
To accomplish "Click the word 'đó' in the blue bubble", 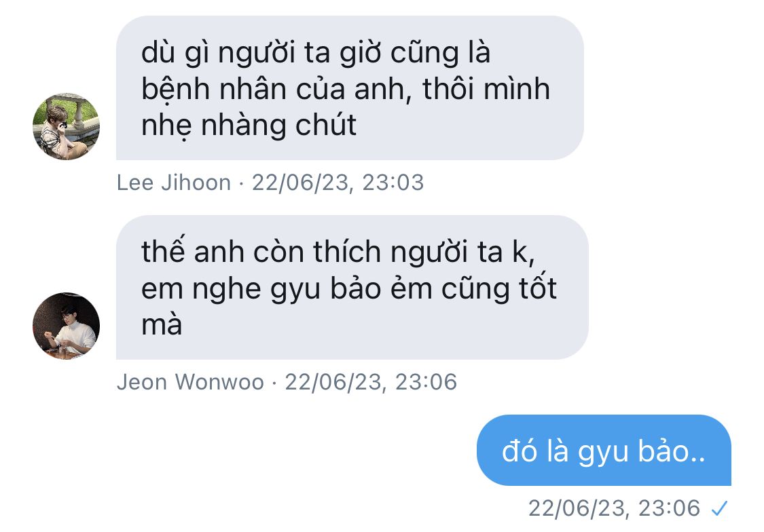I will (x=519, y=450).
